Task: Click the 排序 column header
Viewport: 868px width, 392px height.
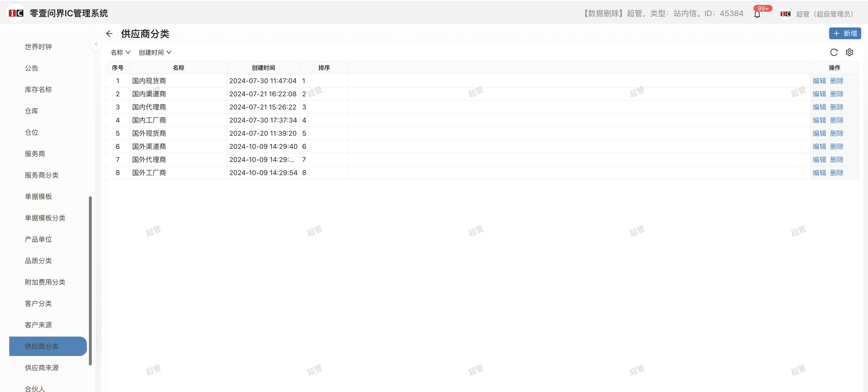Action: tap(324, 68)
